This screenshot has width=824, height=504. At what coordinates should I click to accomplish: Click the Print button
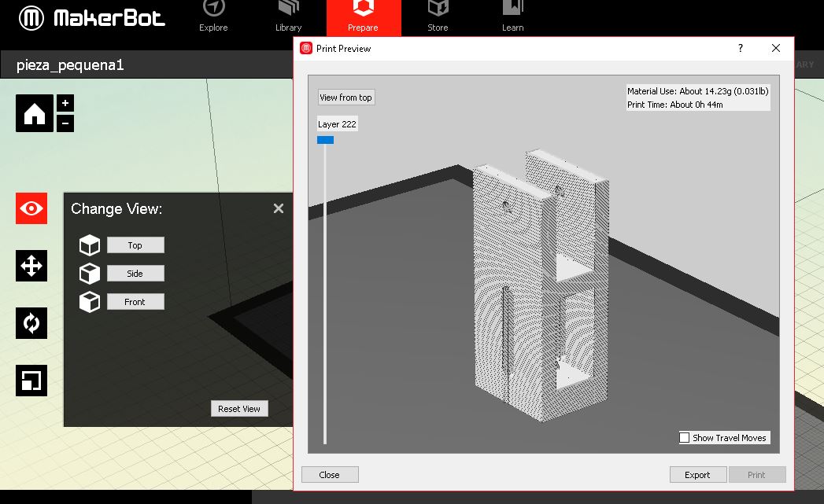coord(757,475)
